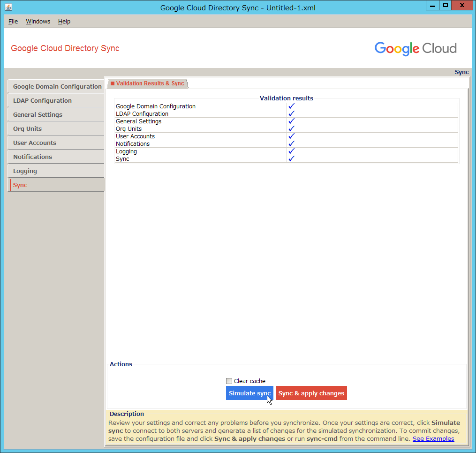The image size is (476, 453).
Task: Open Org Units sidebar section
Action: point(56,129)
